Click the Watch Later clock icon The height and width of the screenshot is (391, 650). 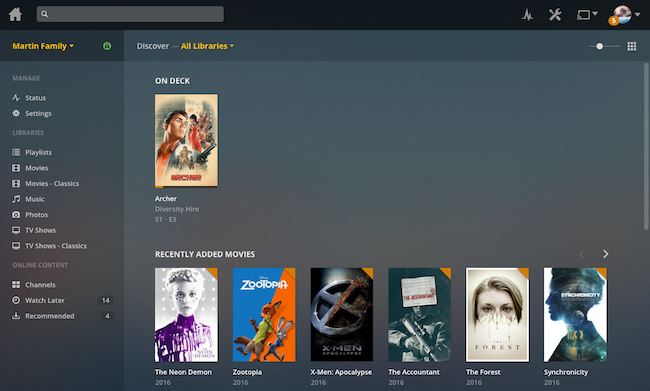point(16,300)
